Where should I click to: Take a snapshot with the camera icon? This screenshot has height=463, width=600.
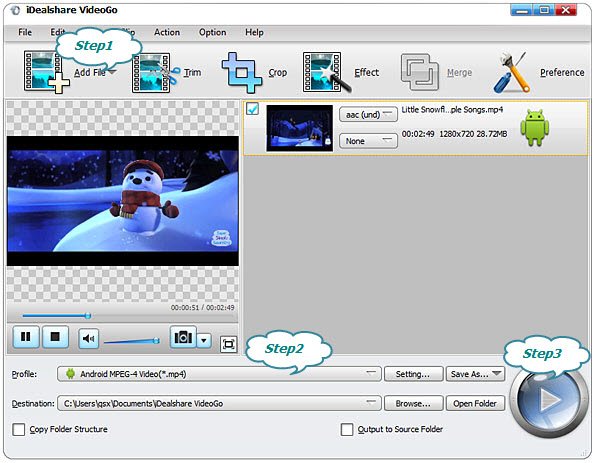pyautogui.click(x=182, y=338)
